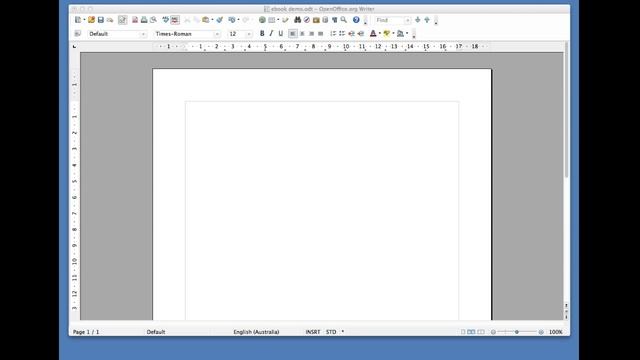Apply the Font Color
This screenshot has width=640, height=360.
pos(373,33)
